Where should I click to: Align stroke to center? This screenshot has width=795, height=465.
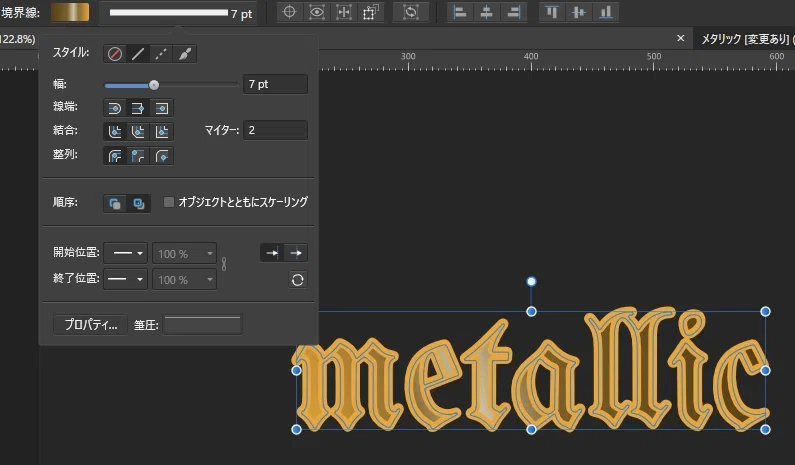pos(115,156)
